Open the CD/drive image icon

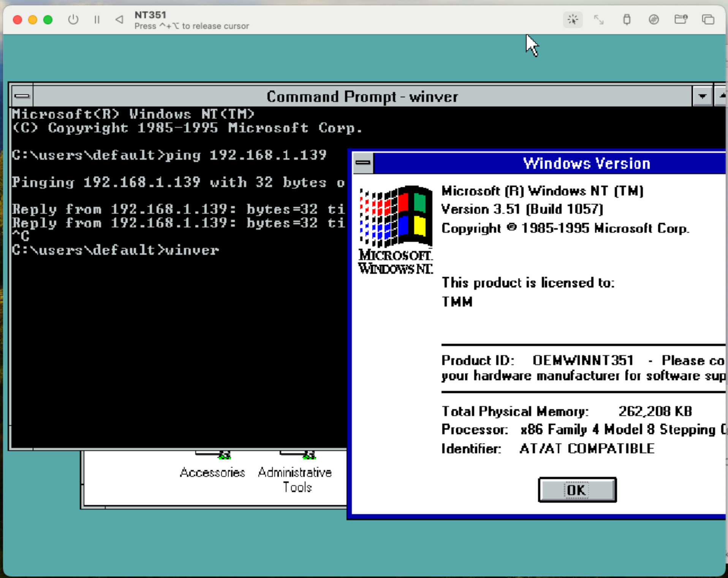coord(654,19)
